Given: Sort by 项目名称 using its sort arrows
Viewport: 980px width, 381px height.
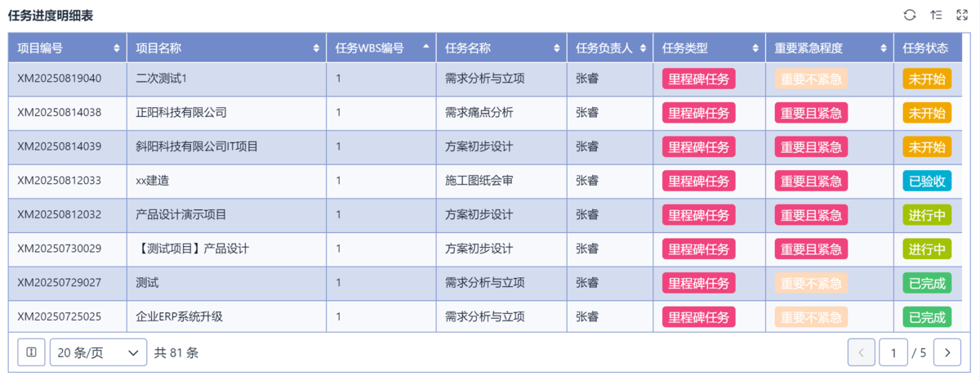Looking at the screenshot, I should coord(317,48).
